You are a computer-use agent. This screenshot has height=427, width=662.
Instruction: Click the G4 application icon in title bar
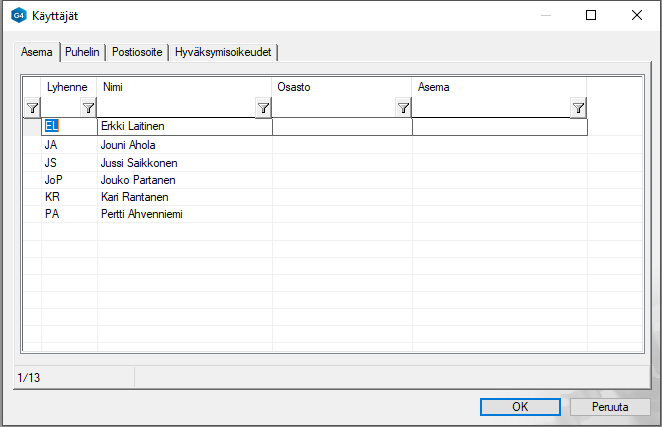coord(17,15)
